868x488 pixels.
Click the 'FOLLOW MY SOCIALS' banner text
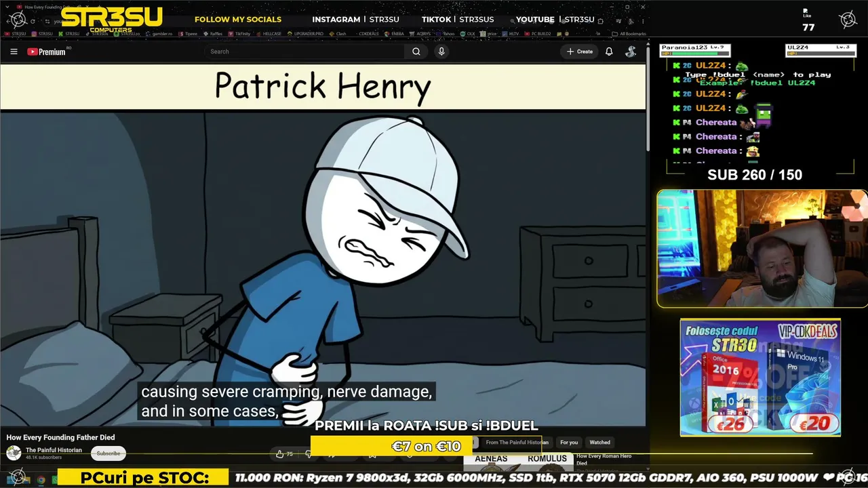[238, 20]
